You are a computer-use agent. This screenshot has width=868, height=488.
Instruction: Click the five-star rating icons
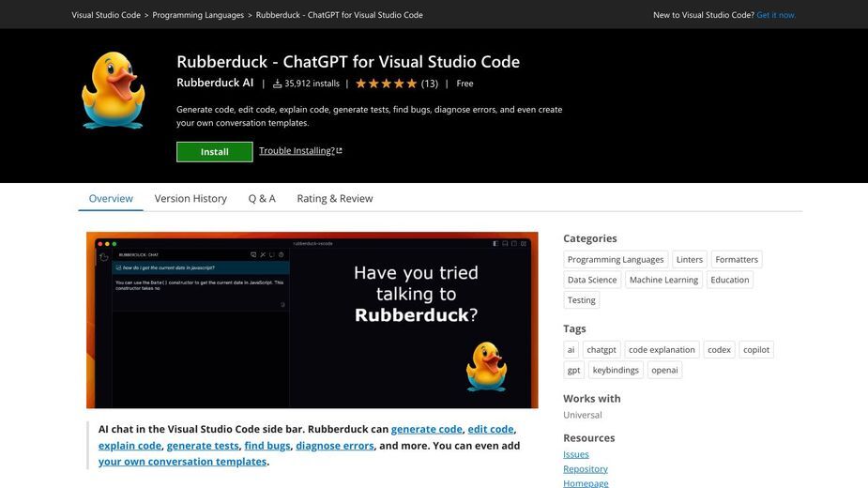(x=386, y=84)
